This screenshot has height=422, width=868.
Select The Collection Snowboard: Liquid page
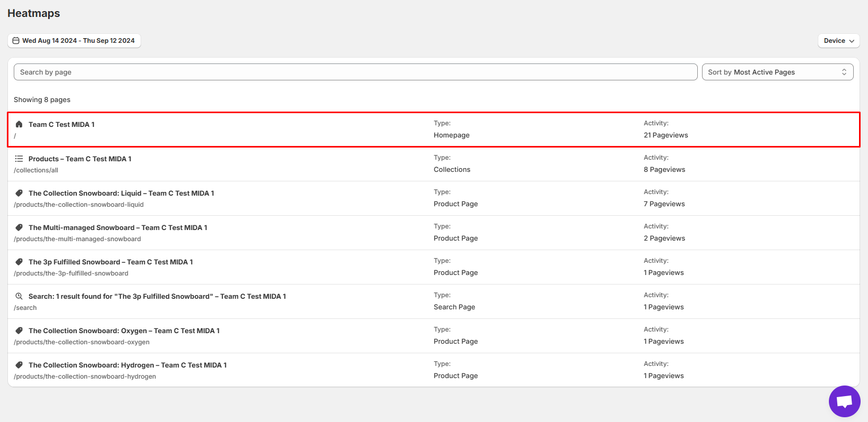pyautogui.click(x=121, y=194)
